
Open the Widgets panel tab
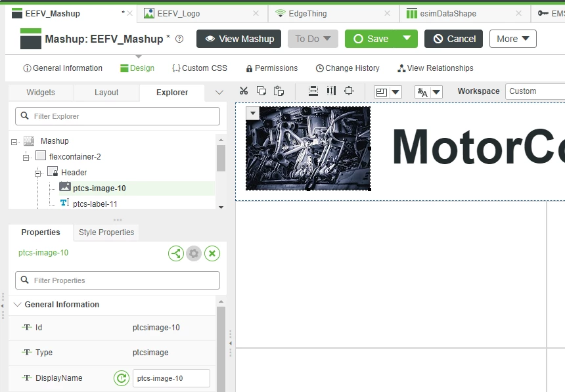click(40, 92)
